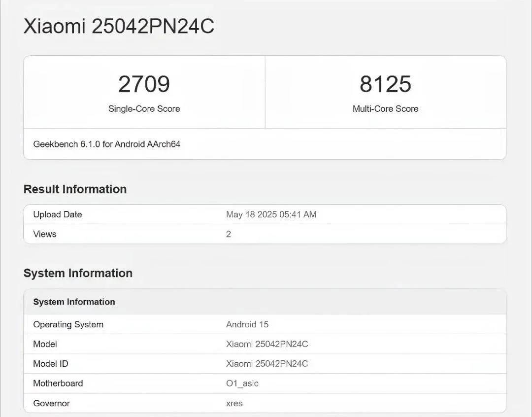
Task: Click the Multi-Core Score label
Action: 385,108
